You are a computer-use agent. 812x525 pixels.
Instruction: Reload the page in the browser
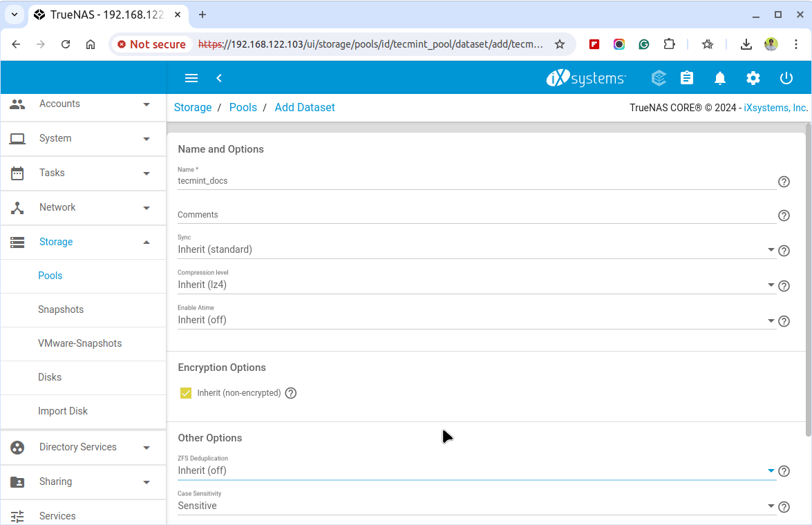[x=65, y=44]
